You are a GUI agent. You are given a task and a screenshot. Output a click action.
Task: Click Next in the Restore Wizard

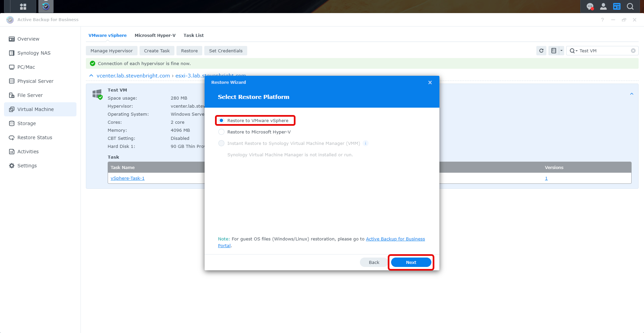pyautogui.click(x=411, y=262)
